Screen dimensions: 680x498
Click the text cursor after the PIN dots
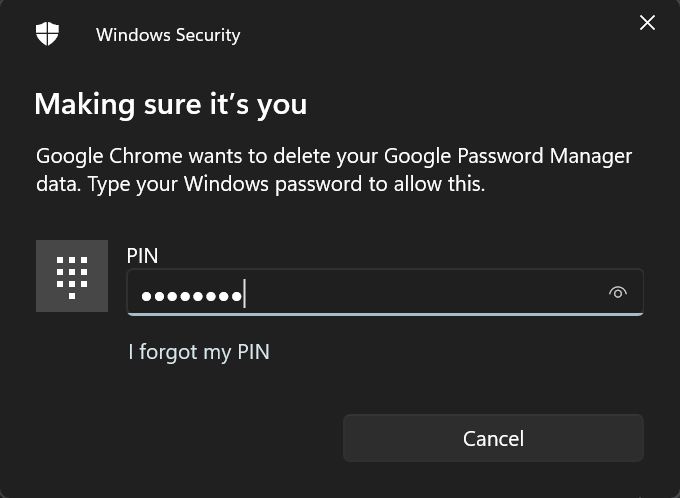245,293
